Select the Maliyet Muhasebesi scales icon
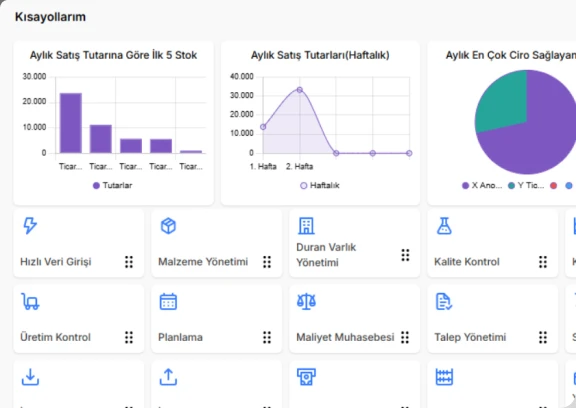The width and height of the screenshot is (576, 408). (306, 302)
